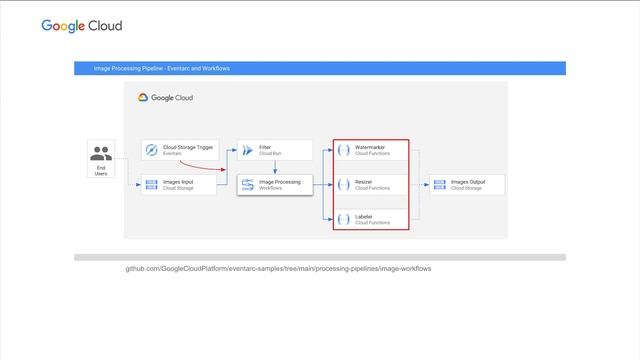The height and width of the screenshot is (360, 640).
Task: Click the Image Processing Workflows icon
Action: [247, 185]
